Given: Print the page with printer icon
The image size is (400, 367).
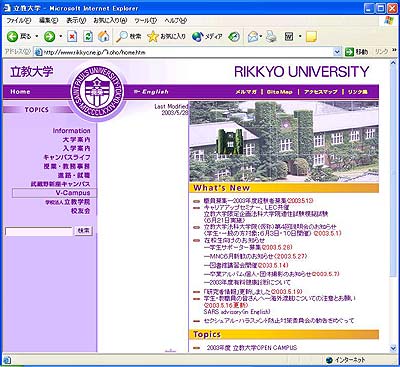Looking at the screenshot, I should tap(271, 36).
